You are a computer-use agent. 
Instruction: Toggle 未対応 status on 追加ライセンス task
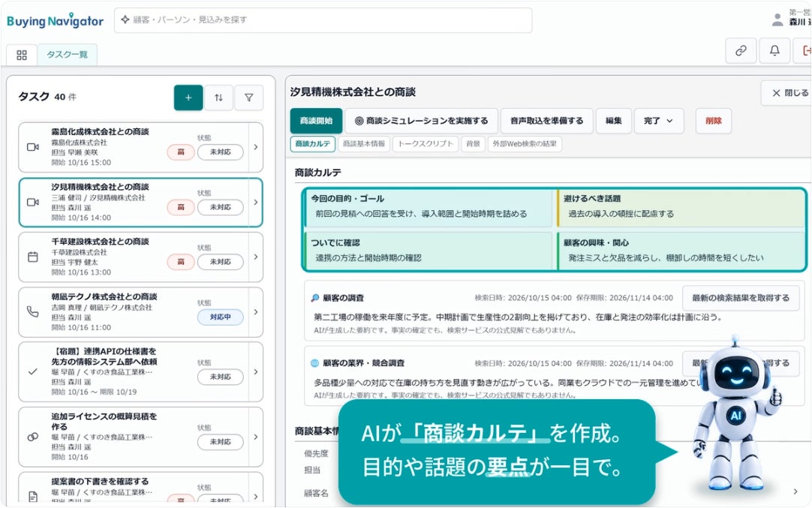click(220, 442)
